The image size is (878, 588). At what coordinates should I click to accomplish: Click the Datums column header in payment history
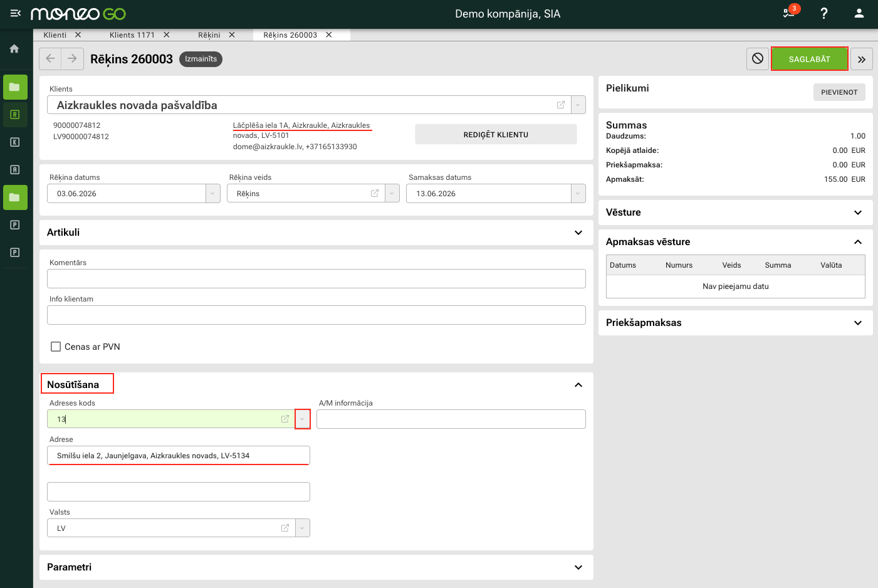(x=623, y=265)
